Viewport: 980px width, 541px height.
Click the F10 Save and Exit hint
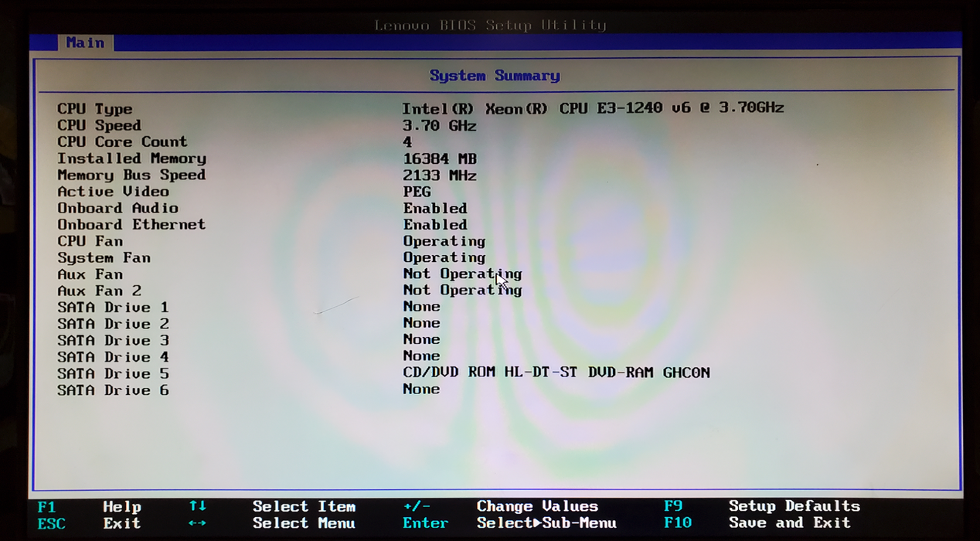(757, 522)
